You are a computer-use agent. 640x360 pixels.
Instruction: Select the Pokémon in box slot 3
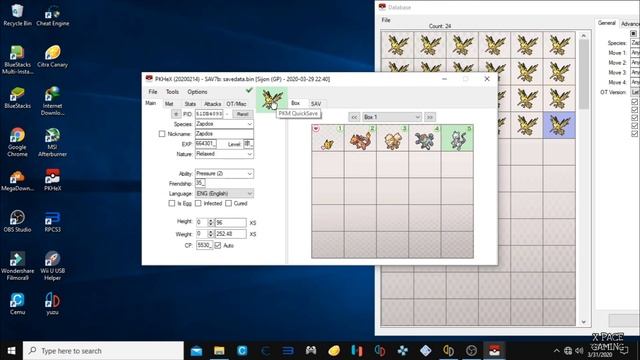[393, 138]
